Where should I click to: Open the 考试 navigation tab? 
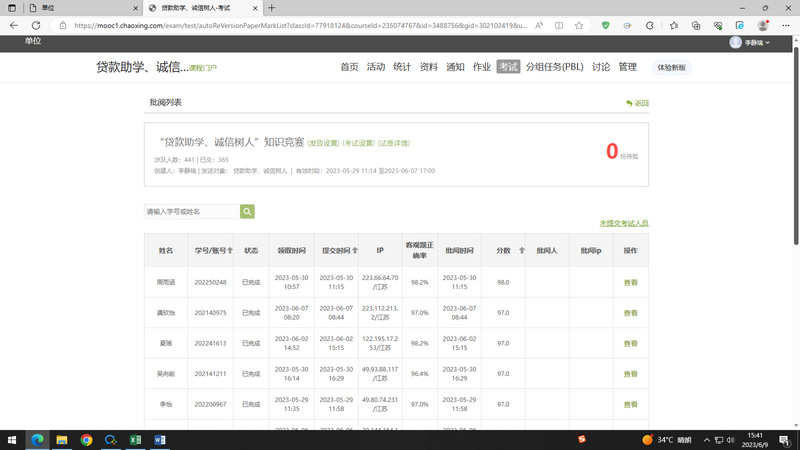pos(509,67)
